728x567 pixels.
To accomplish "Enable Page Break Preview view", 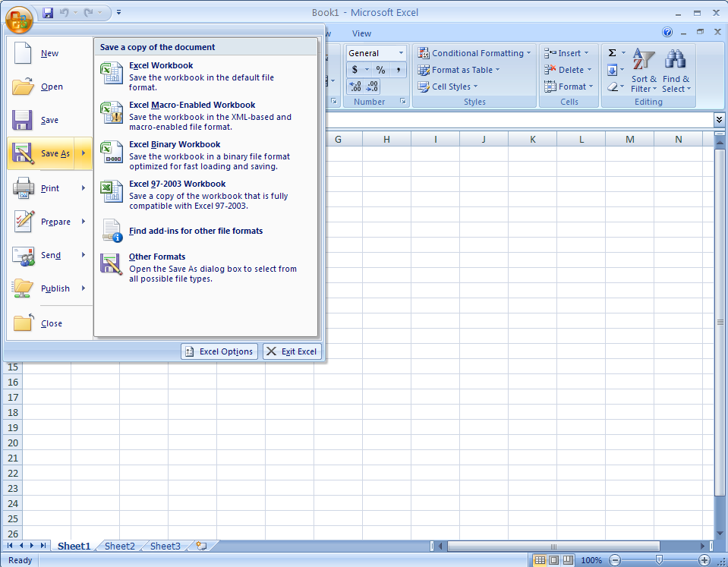I will click(569, 560).
